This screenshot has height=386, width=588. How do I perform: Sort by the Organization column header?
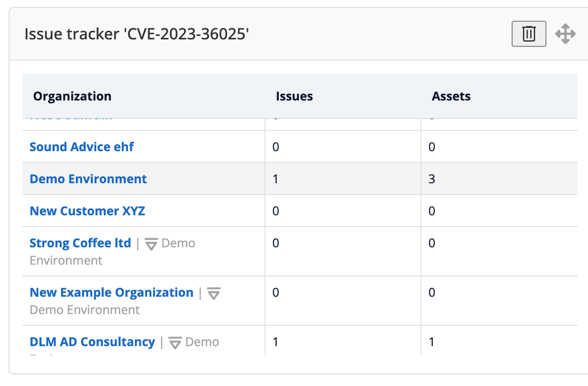72,96
